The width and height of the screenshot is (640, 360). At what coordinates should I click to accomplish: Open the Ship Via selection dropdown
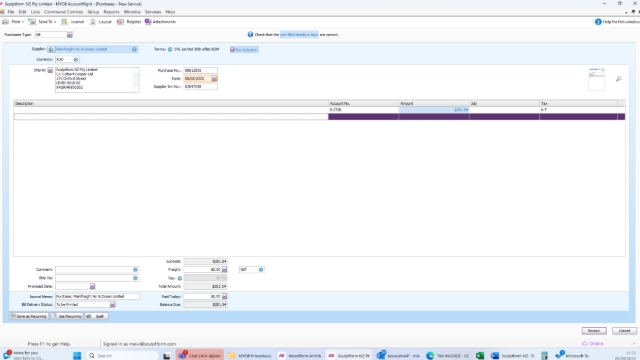pos(135,278)
